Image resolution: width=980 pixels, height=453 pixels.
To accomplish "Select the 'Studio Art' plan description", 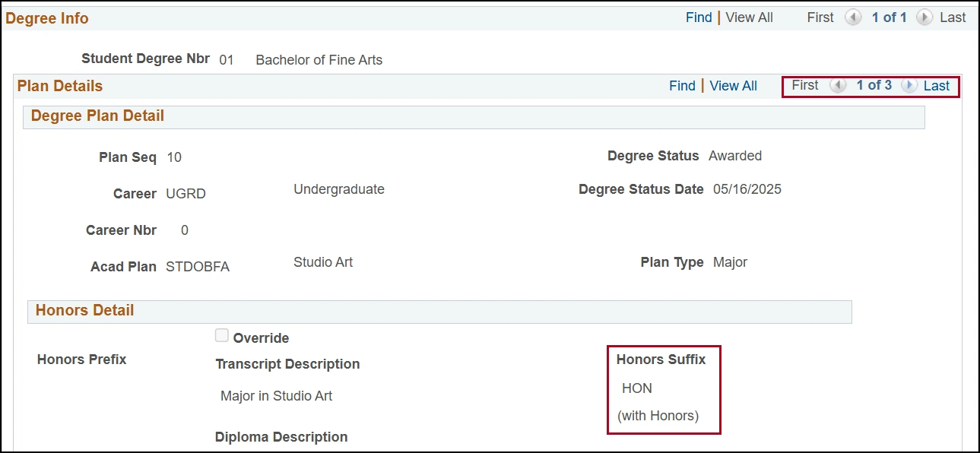I will 323,262.
